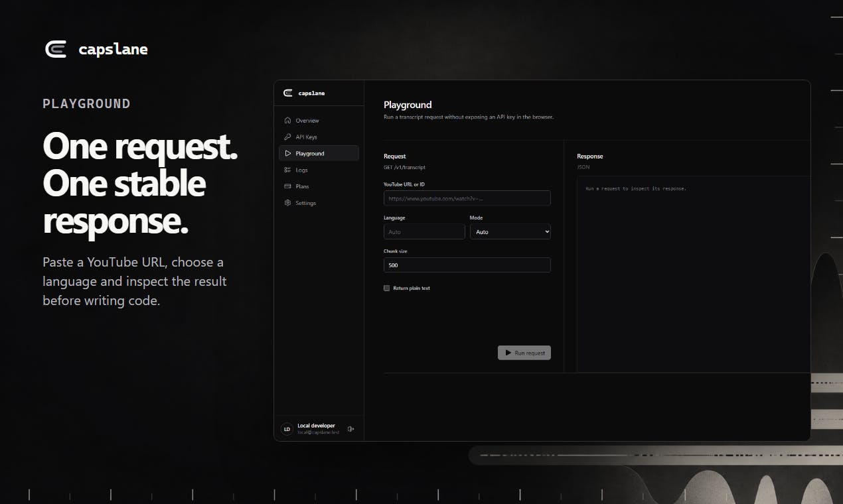The width and height of the screenshot is (843, 504).
Task: Click the 'Chunk size' field label
Action: coord(396,251)
